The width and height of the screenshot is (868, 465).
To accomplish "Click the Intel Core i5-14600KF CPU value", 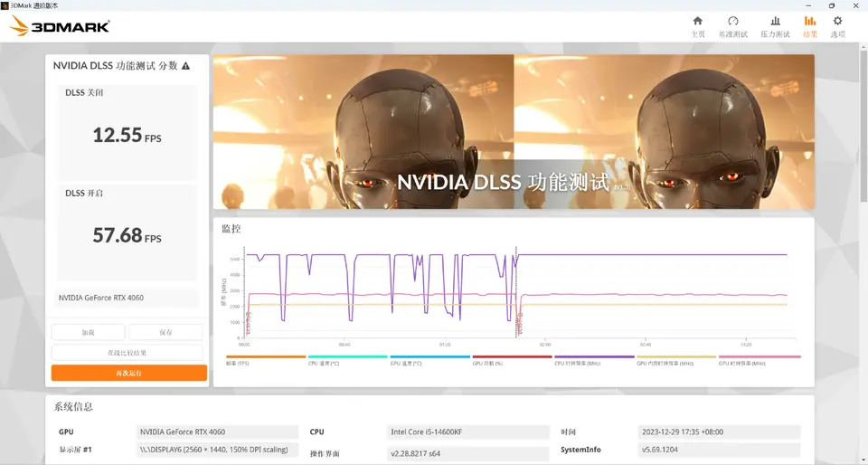I will [x=467, y=432].
